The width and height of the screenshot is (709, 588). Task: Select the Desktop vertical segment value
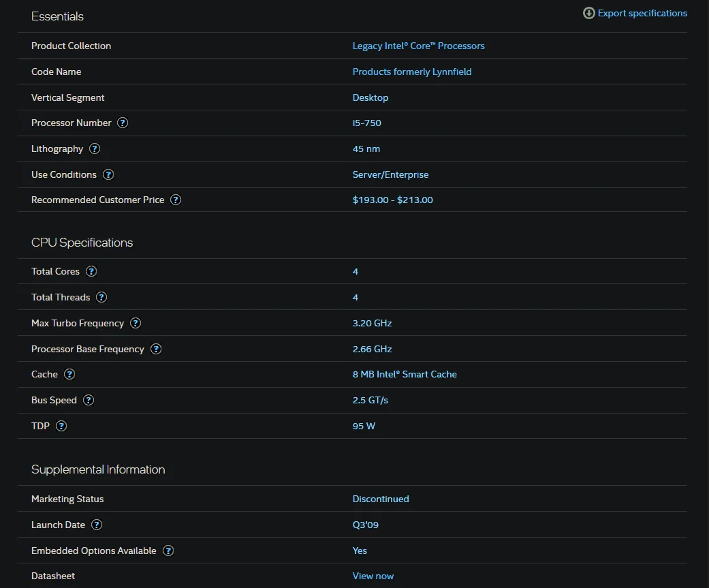click(371, 97)
